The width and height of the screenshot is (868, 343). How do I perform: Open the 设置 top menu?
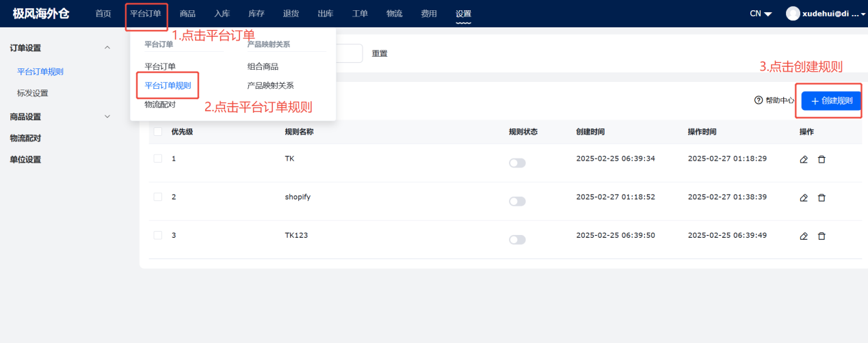pos(463,14)
